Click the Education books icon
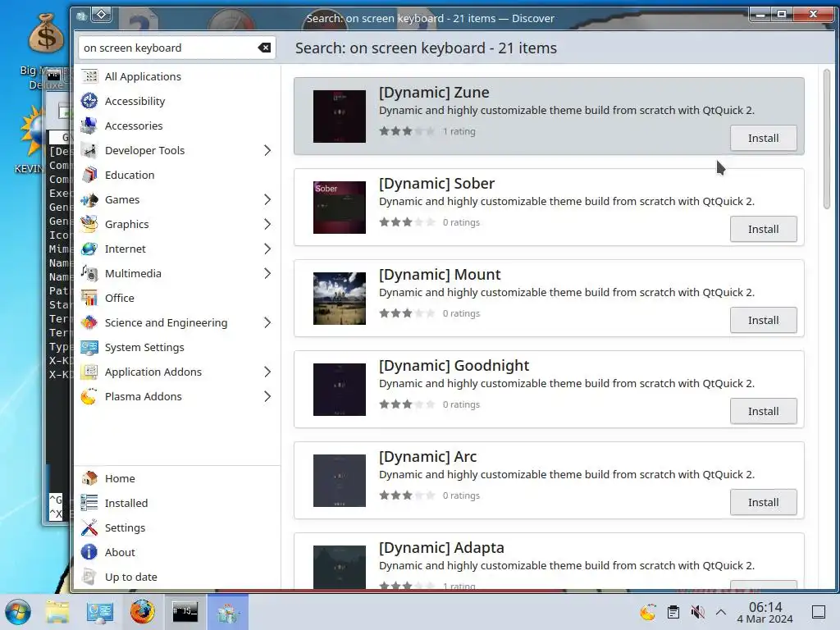840x630 pixels. click(x=89, y=176)
